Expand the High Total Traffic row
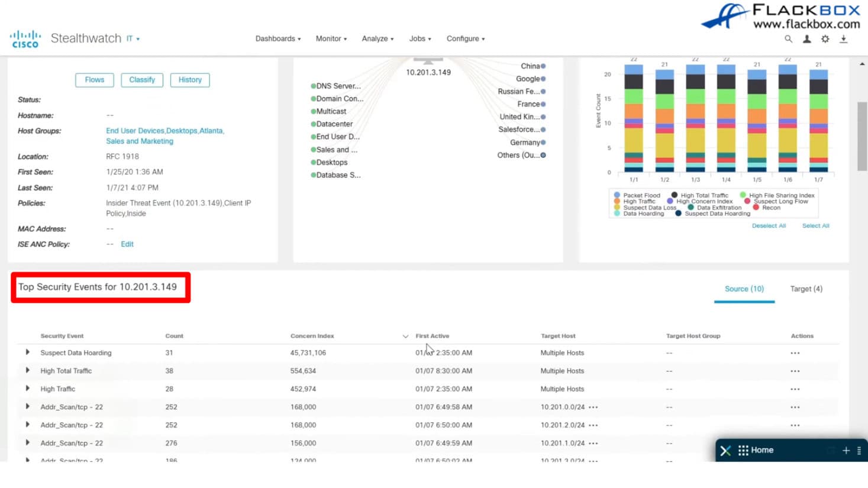The width and height of the screenshot is (868, 488). click(27, 371)
